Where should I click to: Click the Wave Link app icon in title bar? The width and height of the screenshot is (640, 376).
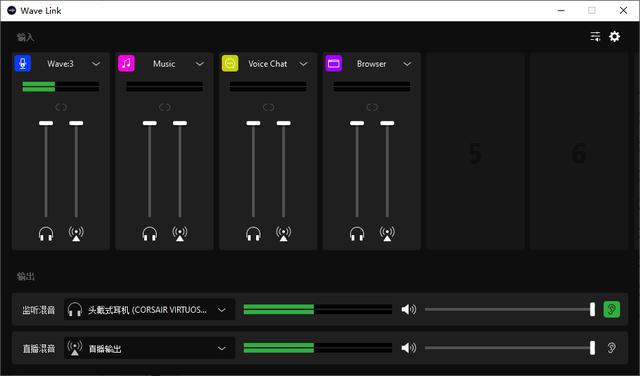tap(11, 11)
